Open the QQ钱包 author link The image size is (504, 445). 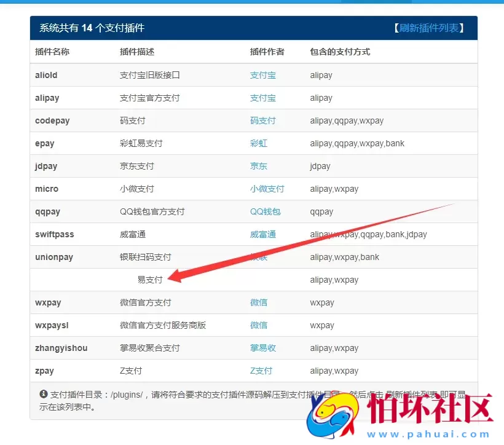click(266, 211)
